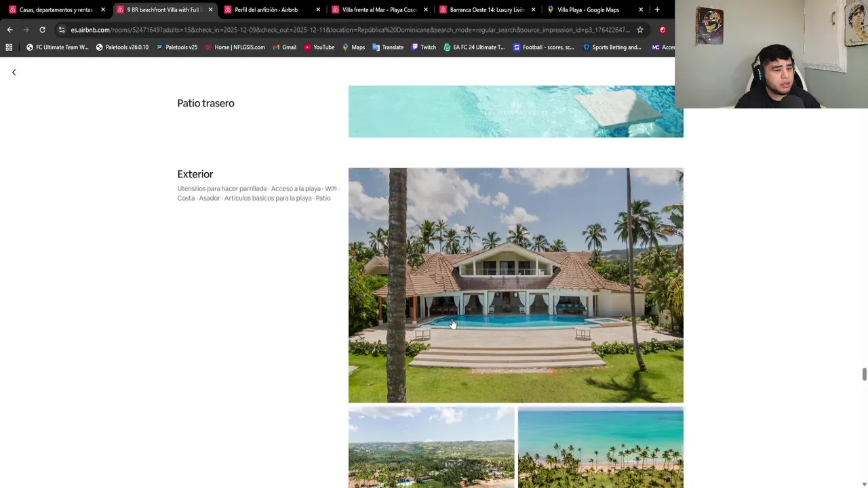
Task: Open the large villa exterior photo
Action: 515,285
